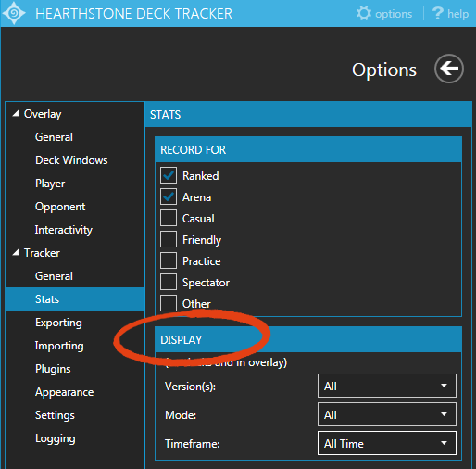Collapse the Overlay tree section
Screen dimensions: 476x469
tap(16, 114)
